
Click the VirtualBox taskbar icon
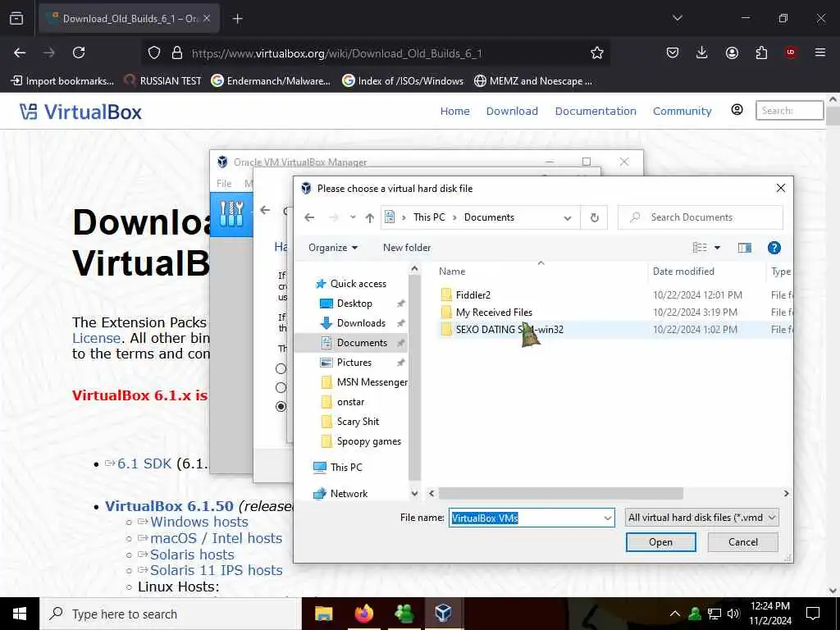point(444,614)
